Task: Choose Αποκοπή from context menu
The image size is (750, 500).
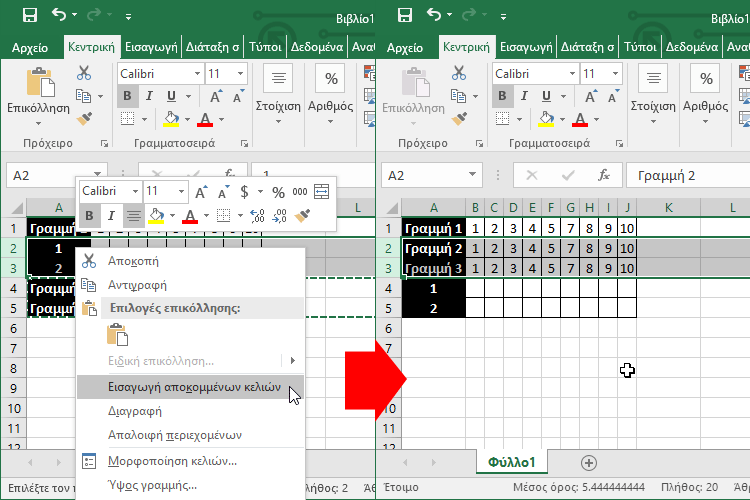Action: point(190,261)
